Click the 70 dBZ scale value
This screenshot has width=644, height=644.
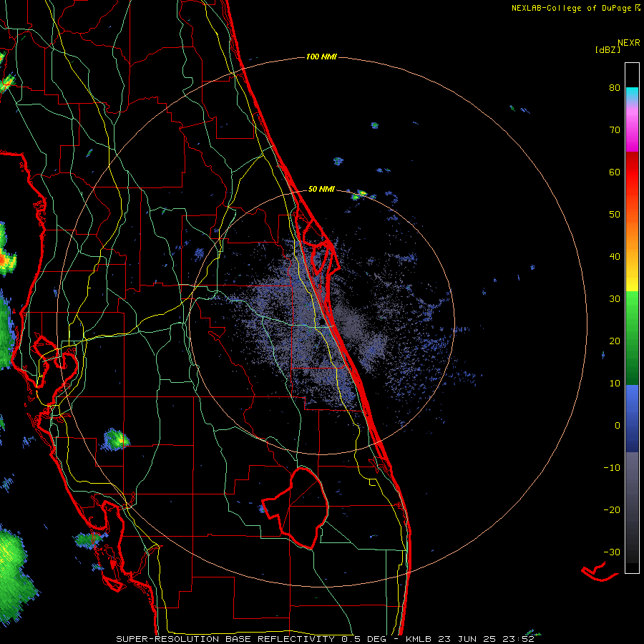point(615,130)
